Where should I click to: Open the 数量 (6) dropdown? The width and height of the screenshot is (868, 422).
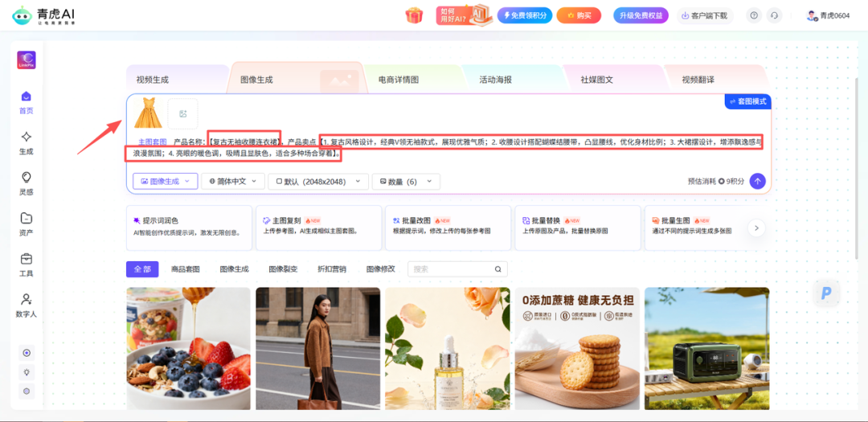click(407, 181)
